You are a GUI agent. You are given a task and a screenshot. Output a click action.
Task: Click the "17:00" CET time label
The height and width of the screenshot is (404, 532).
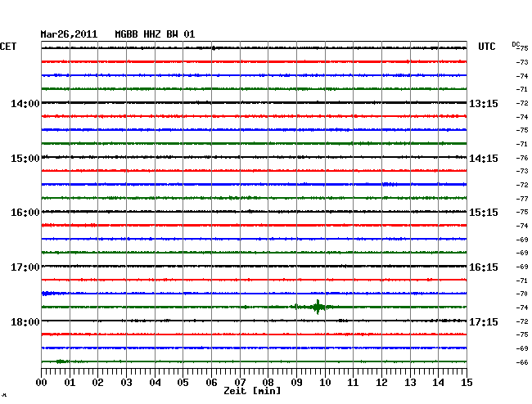click(x=25, y=267)
